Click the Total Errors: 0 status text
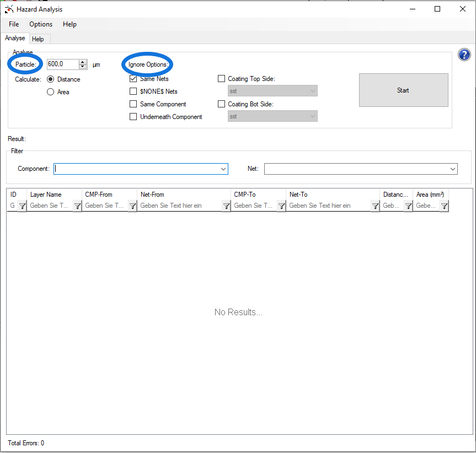Image resolution: width=476 pixels, height=453 pixels. pyautogui.click(x=26, y=443)
